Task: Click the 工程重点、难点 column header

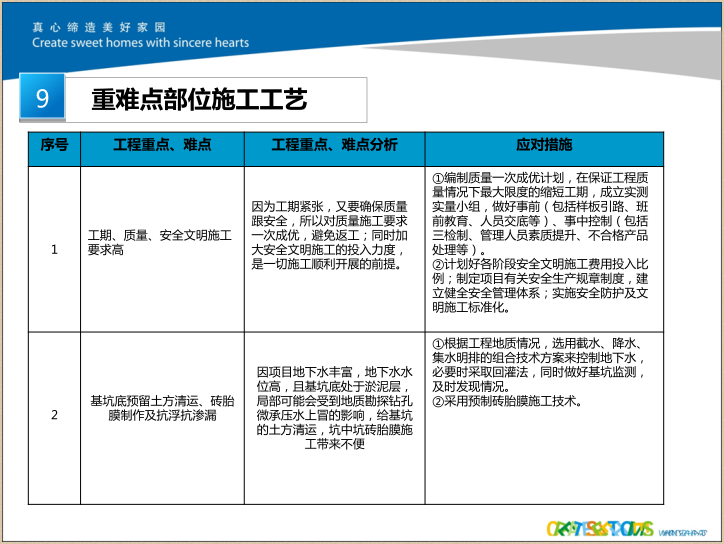Action: pos(162,146)
